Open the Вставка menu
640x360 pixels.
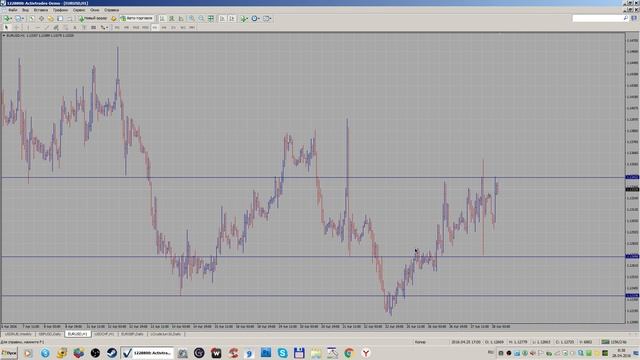pyautogui.click(x=41, y=10)
